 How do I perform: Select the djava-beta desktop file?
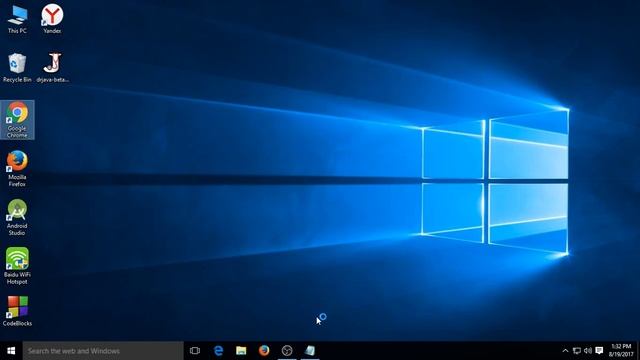52,68
